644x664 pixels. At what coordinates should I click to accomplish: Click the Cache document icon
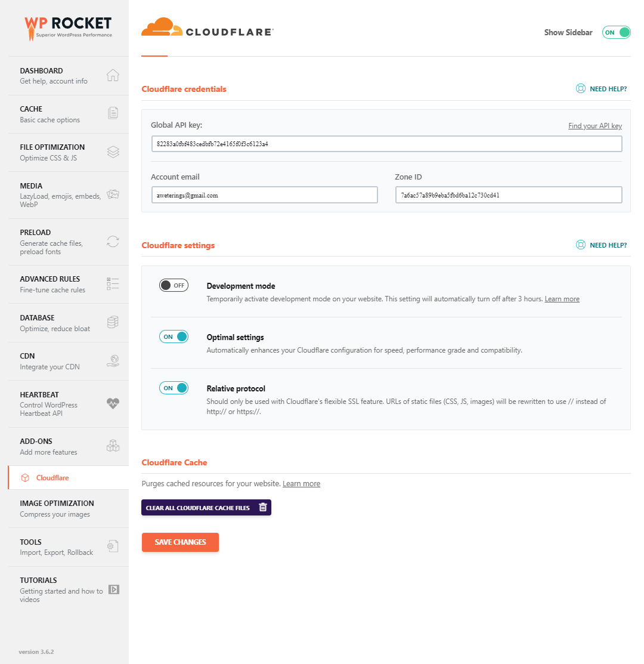click(113, 113)
